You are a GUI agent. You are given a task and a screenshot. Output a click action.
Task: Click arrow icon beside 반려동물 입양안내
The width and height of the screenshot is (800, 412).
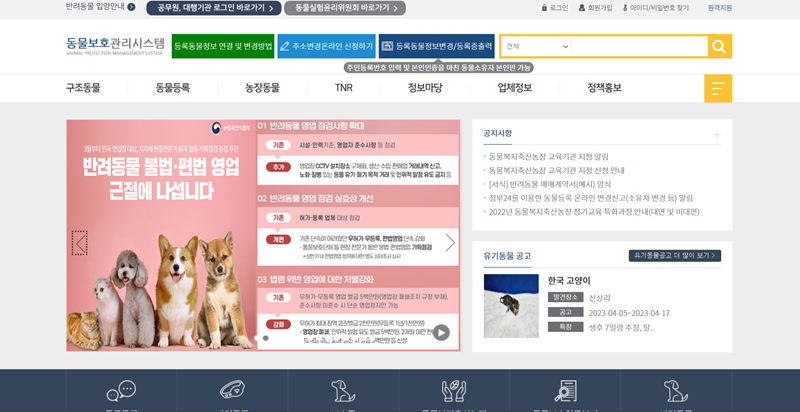pos(131,7)
